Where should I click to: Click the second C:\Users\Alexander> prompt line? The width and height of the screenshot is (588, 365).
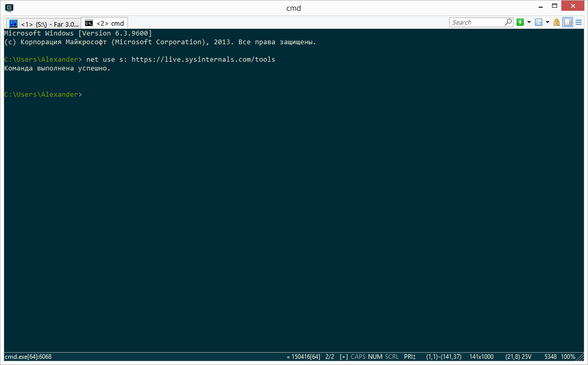pyautogui.click(x=43, y=94)
